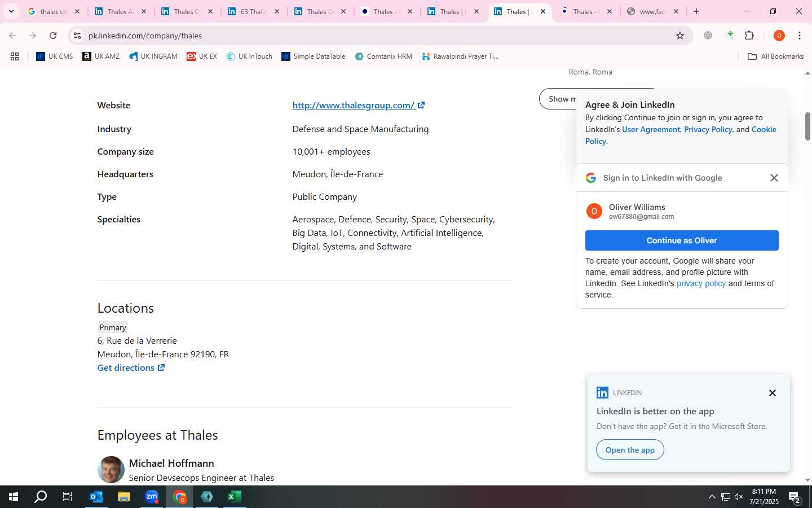Viewport: 812px width, 508px height.
Task: Open the UK CMS bookmark
Action: click(x=55, y=56)
